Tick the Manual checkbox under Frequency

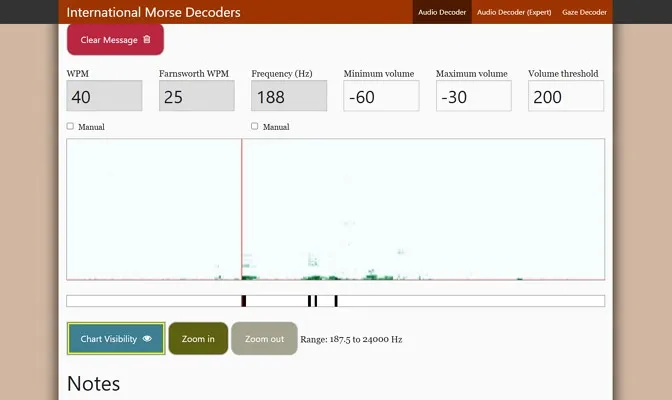[255, 126]
